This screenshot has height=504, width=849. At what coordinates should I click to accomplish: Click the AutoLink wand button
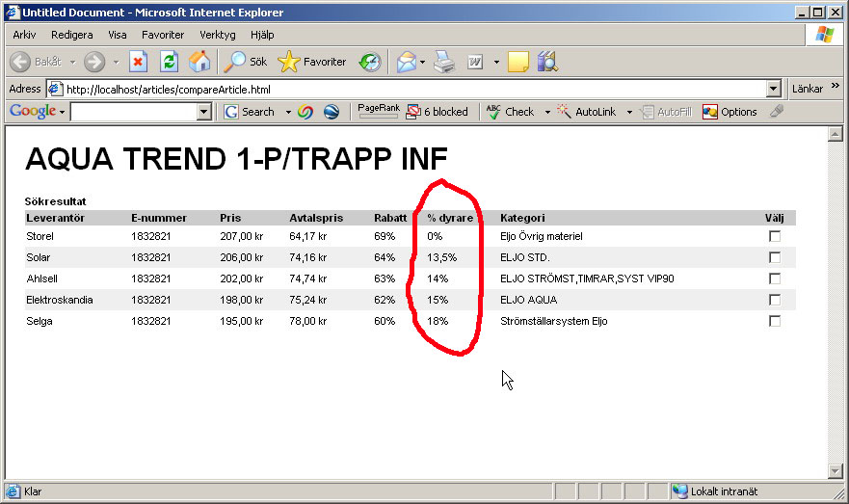(x=586, y=112)
